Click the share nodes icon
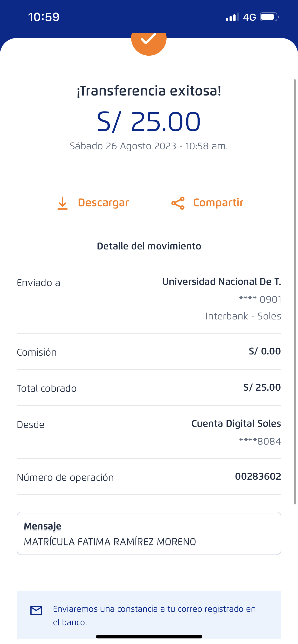 point(178,203)
